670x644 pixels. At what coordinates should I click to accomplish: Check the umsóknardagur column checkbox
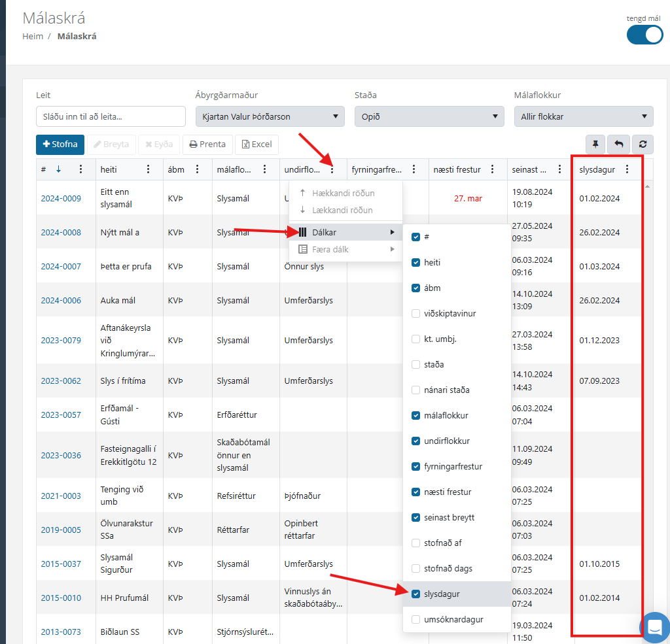click(x=415, y=619)
